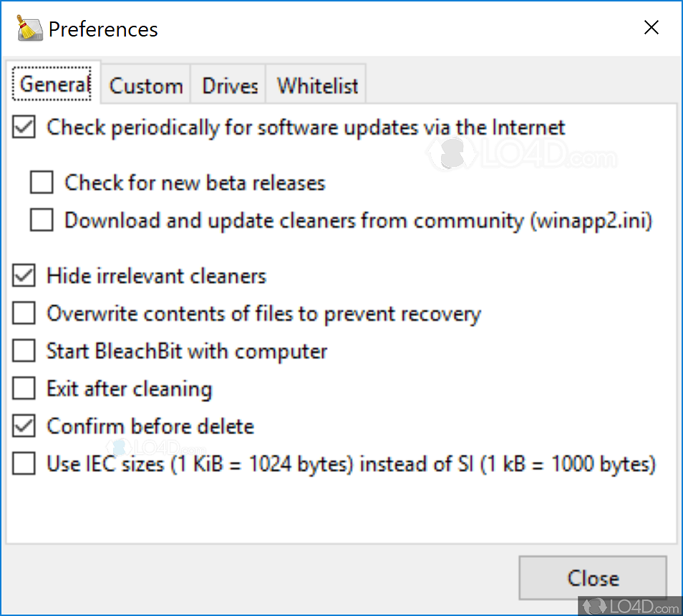Click the 'Hide irrelevant cleaners' label text

click(156, 276)
